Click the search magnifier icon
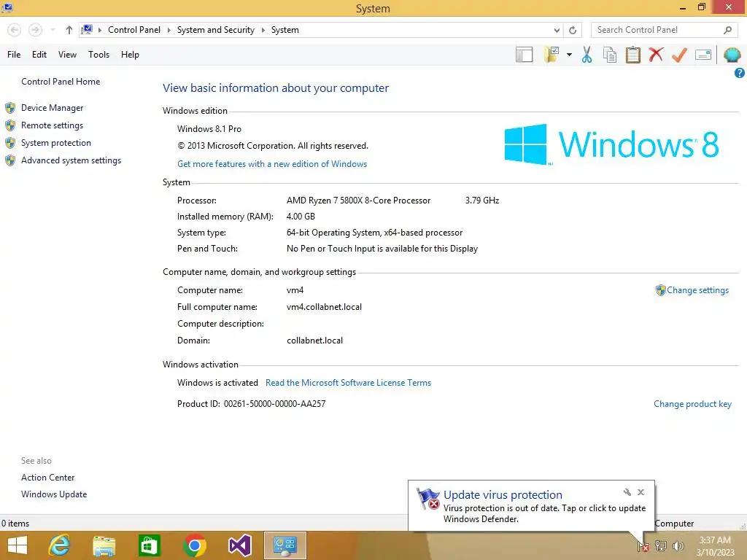This screenshot has width=747, height=560. click(x=727, y=30)
